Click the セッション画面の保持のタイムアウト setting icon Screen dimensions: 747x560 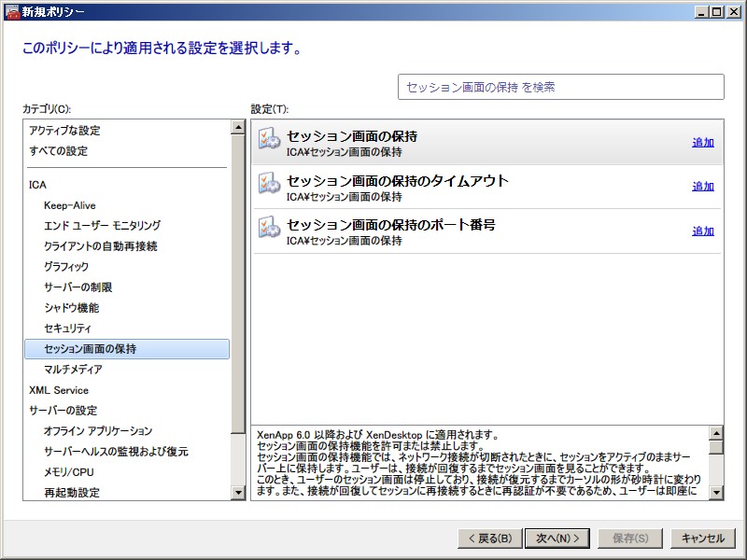click(269, 183)
